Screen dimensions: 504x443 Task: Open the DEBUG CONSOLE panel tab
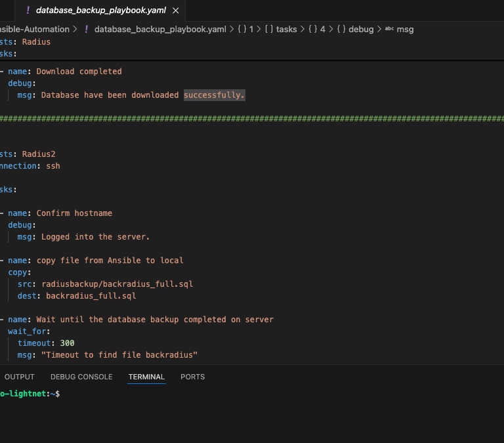81,377
